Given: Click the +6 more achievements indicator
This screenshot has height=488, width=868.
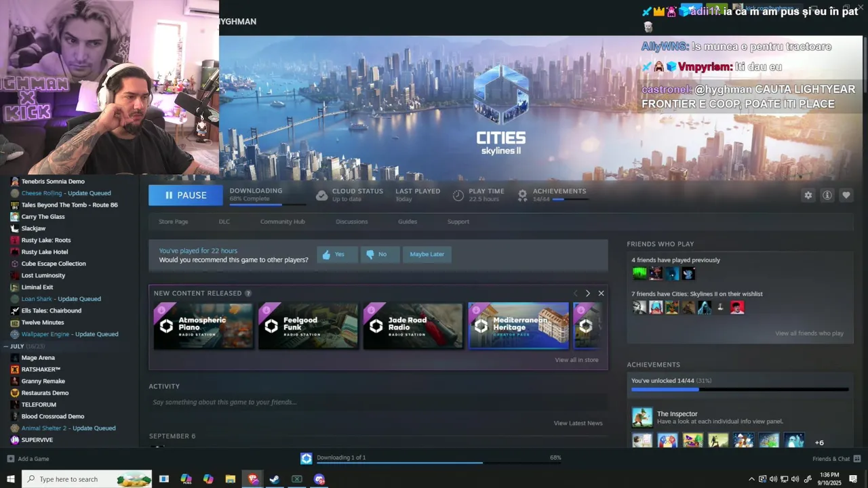Looking at the screenshot, I should click(x=819, y=443).
